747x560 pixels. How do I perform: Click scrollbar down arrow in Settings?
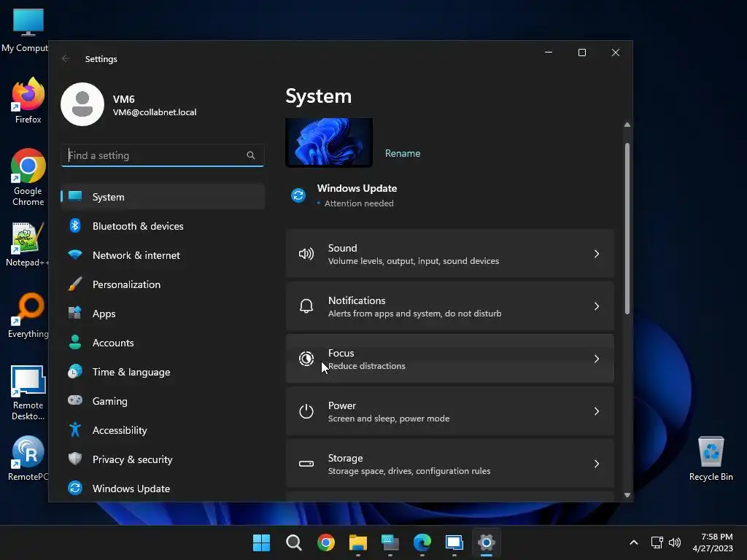(x=627, y=495)
